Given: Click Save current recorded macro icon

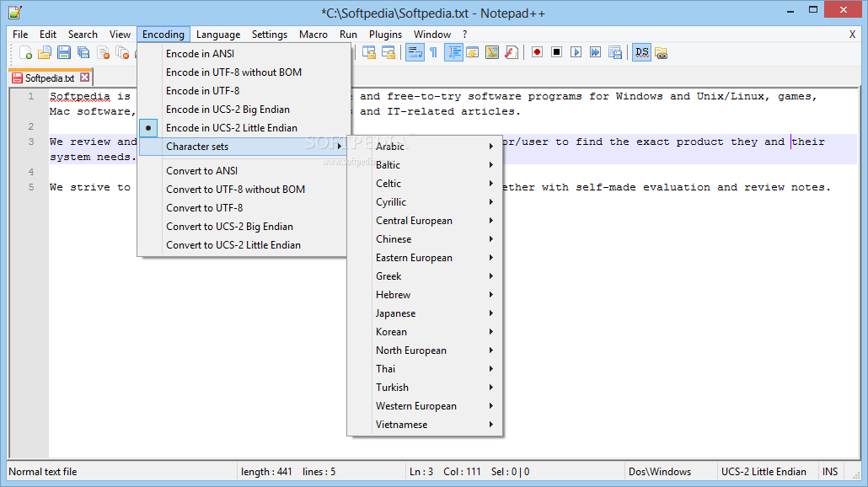Looking at the screenshot, I should [615, 52].
